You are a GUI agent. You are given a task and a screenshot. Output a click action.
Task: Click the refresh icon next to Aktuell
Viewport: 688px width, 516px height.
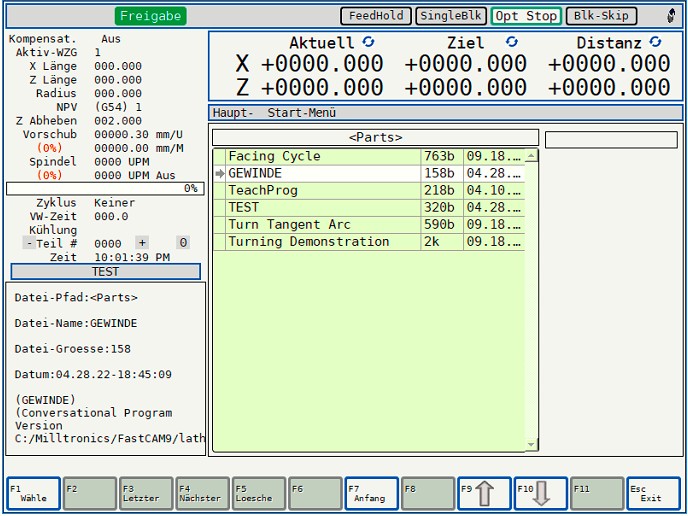point(369,42)
